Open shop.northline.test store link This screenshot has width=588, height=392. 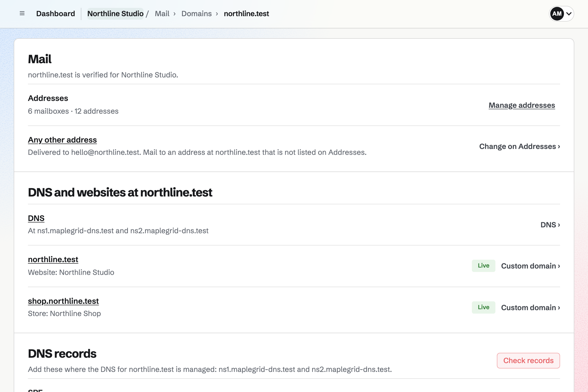pyautogui.click(x=63, y=301)
